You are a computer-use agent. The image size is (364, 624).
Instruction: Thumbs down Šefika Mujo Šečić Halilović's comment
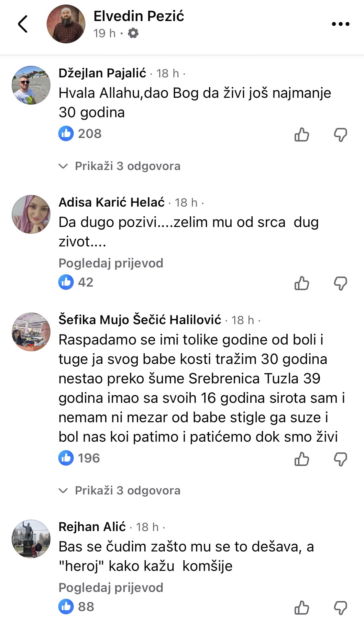click(x=340, y=459)
